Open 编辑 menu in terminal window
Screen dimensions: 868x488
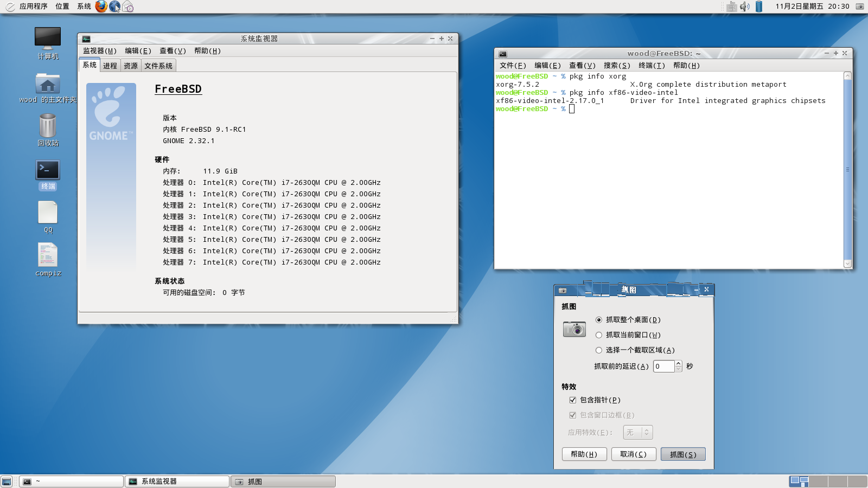547,66
